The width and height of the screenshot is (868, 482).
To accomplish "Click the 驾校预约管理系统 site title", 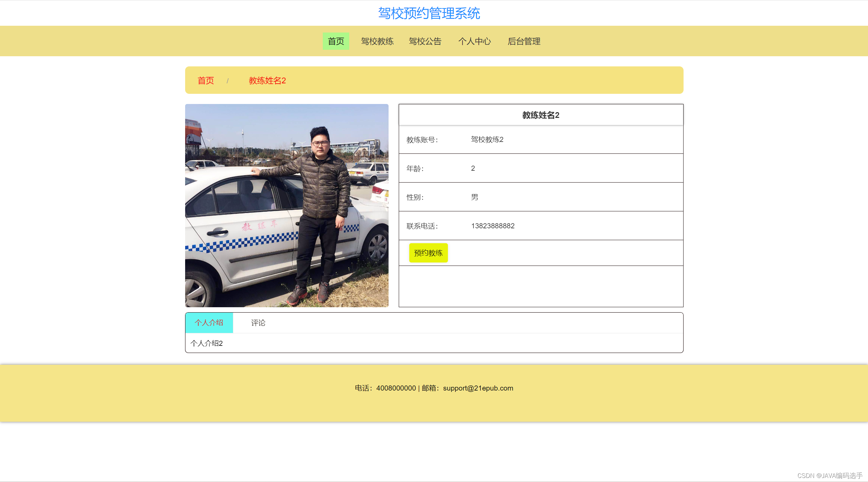I will point(429,14).
